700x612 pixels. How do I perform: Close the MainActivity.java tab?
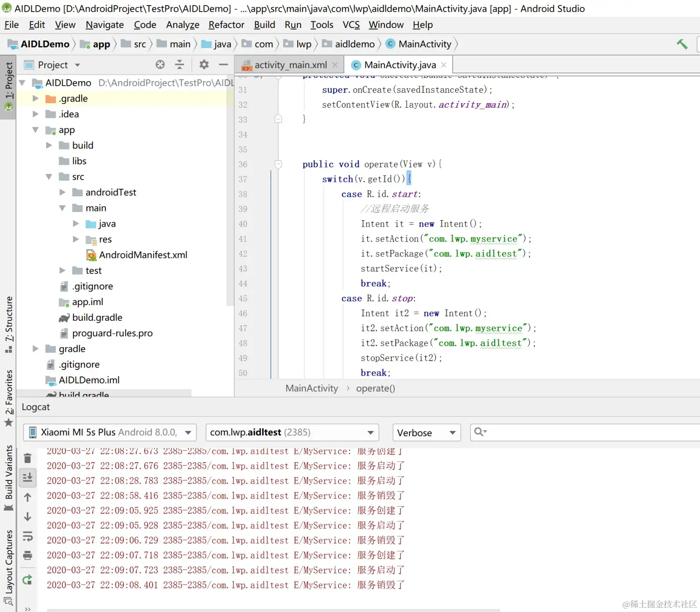[x=444, y=65]
